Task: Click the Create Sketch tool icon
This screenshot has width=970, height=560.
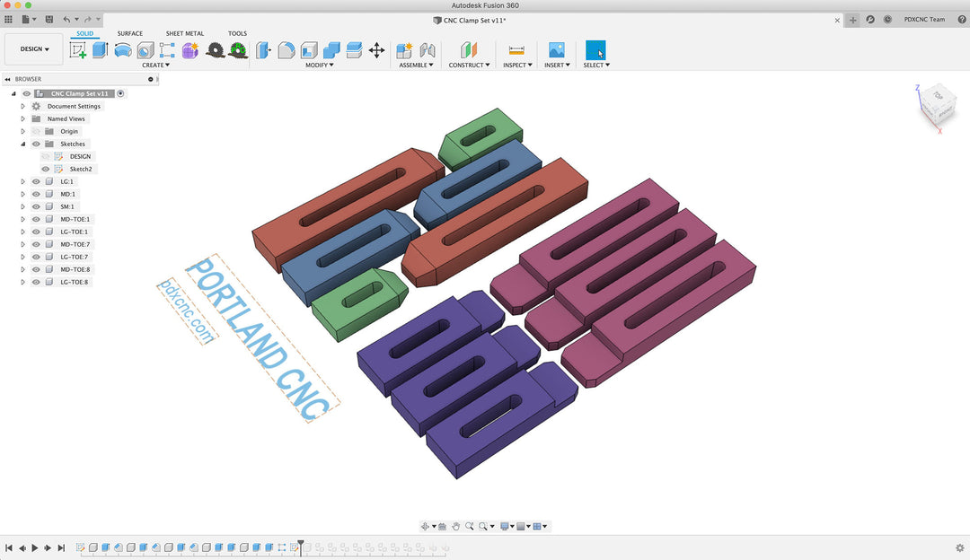Action: [x=78, y=50]
